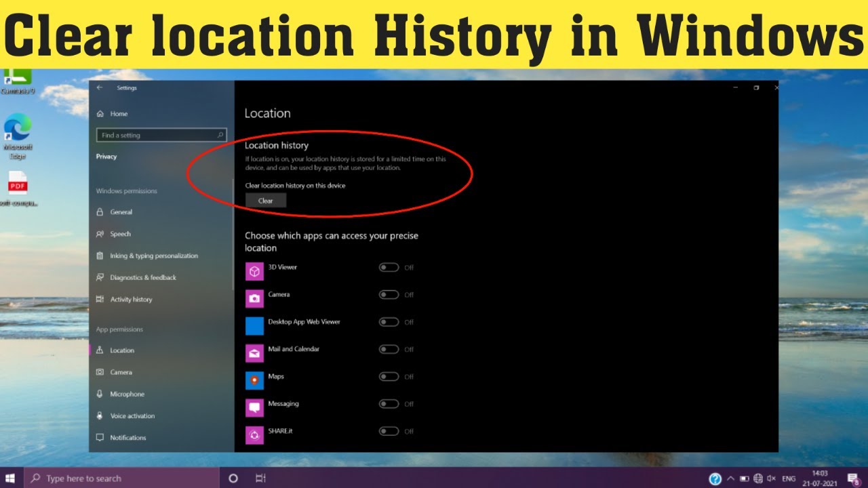Click the search magnifier in Find a setting

point(220,135)
